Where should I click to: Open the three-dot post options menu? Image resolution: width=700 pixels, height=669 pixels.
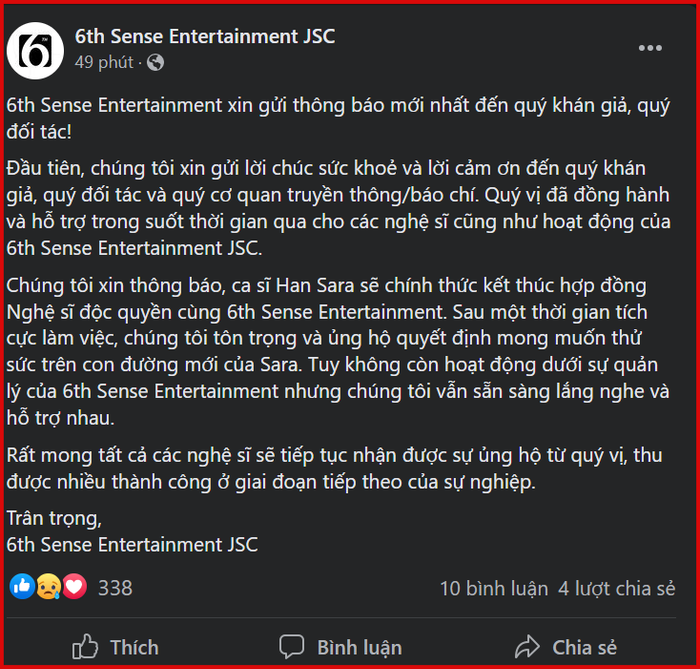click(650, 47)
